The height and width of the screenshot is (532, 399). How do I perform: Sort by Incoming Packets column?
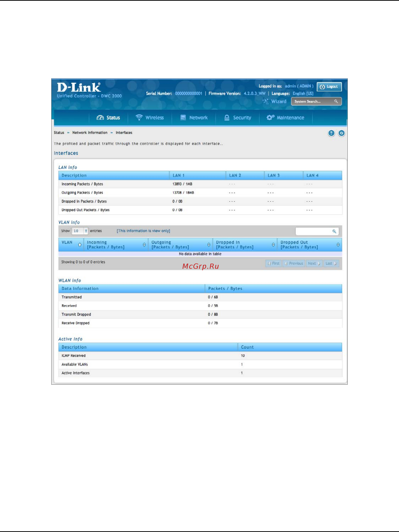(144, 245)
